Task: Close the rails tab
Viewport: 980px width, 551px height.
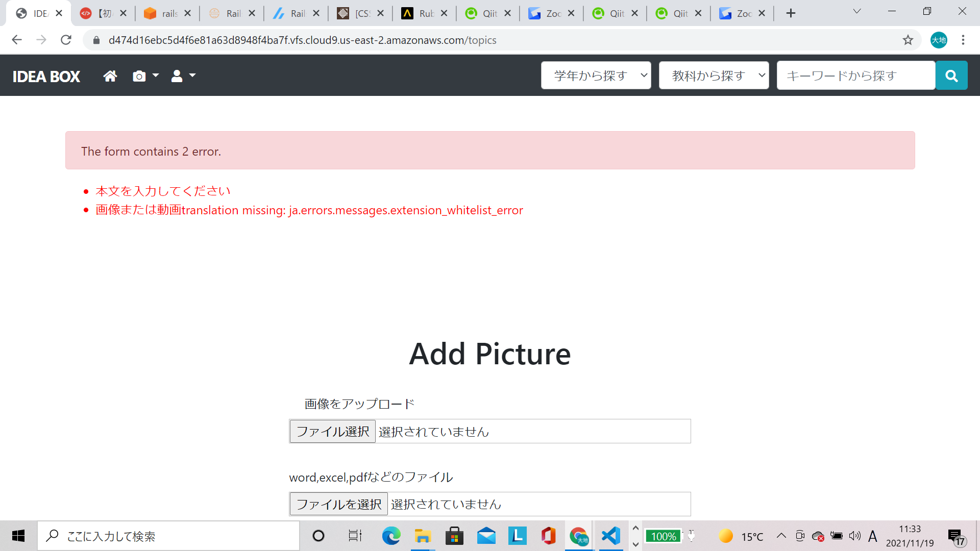Action: (187, 13)
